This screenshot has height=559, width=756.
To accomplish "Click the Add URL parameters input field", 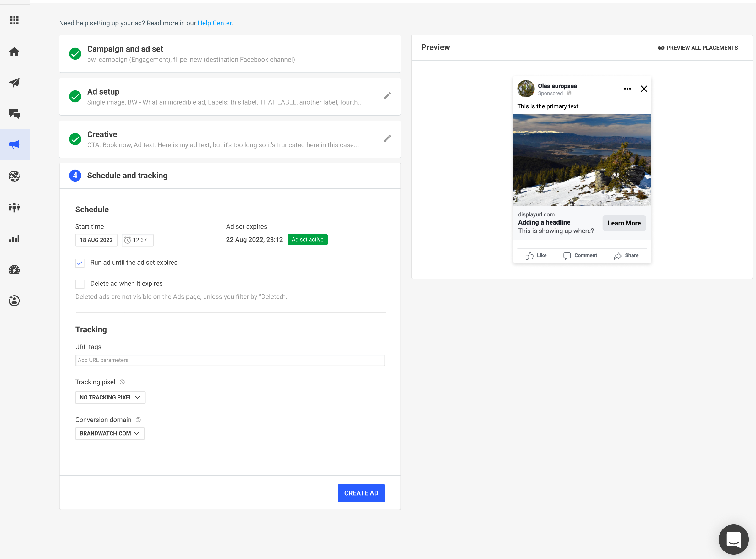I will (x=230, y=360).
